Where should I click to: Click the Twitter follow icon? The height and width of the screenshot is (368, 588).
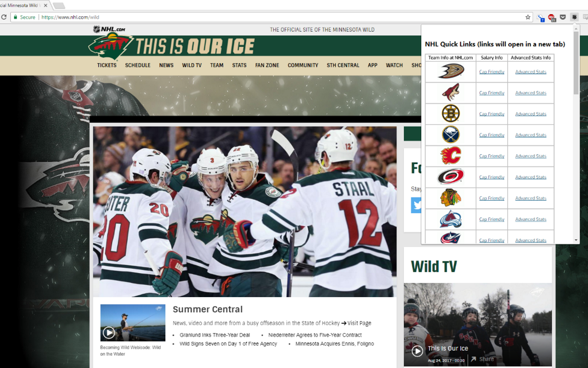point(416,205)
